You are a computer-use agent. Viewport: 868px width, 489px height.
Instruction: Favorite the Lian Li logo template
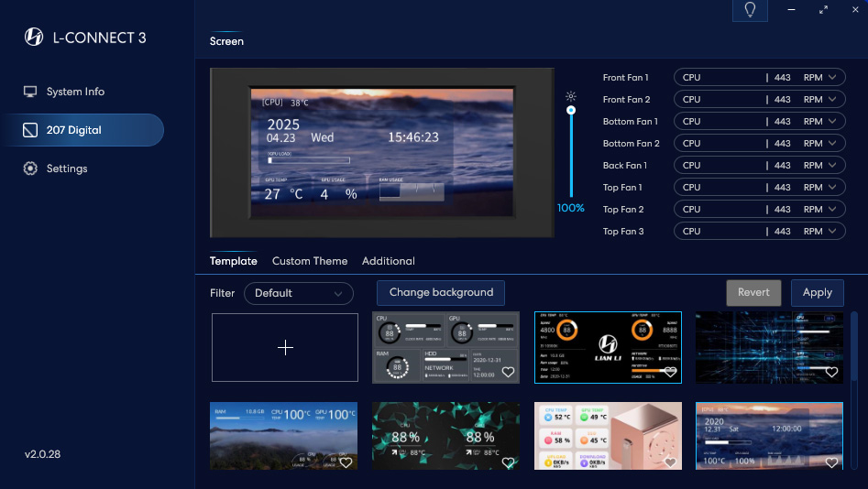670,372
